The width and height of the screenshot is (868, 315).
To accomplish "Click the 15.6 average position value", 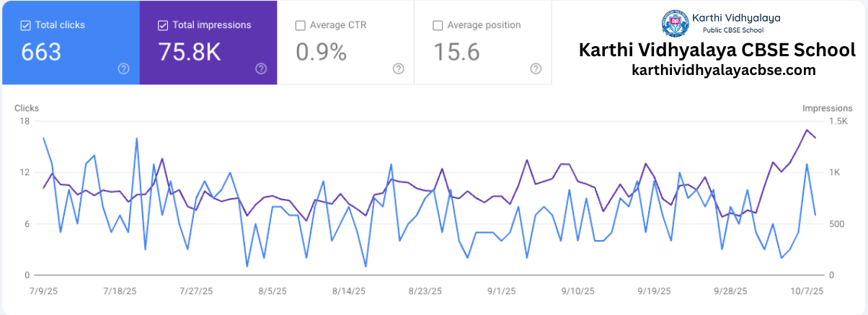I will click(456, 53).
